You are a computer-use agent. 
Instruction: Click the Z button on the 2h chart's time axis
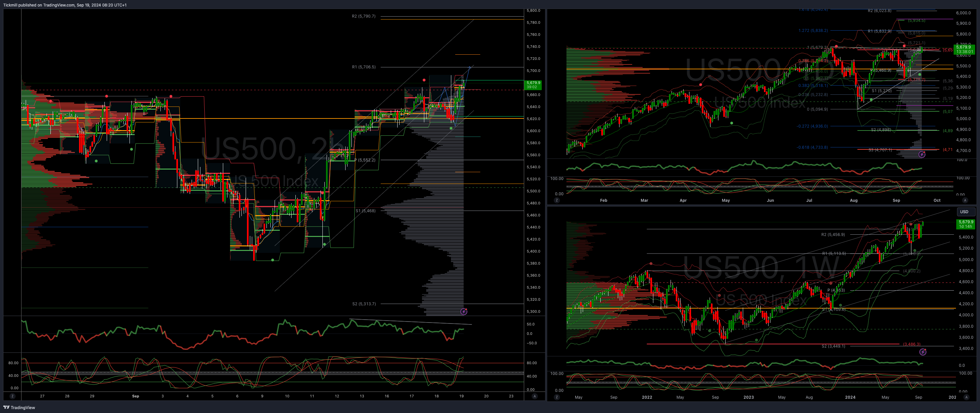pyautogui.click(x=13, y=396)
